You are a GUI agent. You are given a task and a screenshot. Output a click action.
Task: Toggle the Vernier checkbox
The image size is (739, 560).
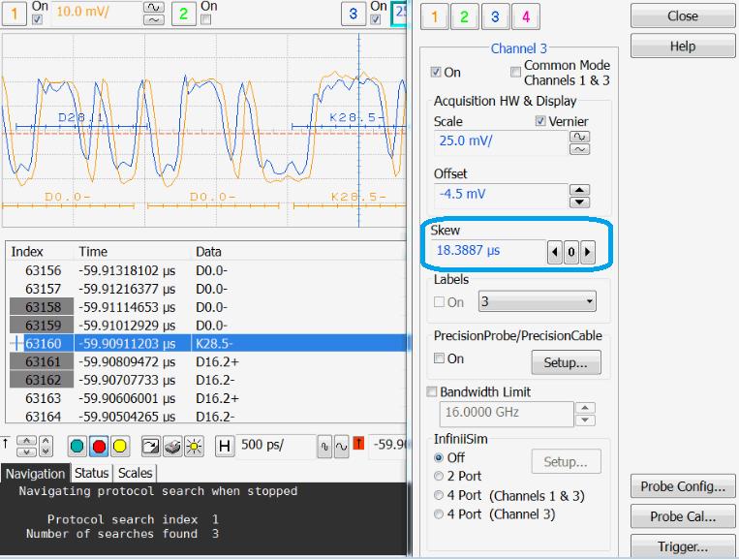pyautogui.click(x=540, y=121)
